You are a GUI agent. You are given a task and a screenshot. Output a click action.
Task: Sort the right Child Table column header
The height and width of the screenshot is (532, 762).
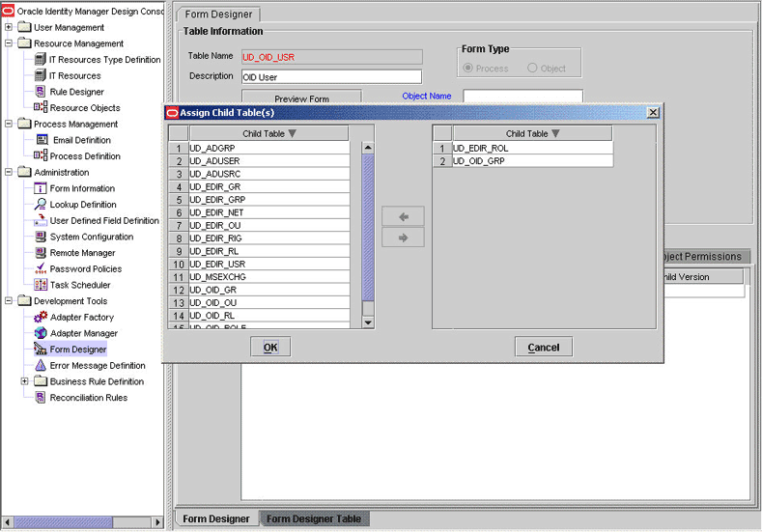click(532, 133)
